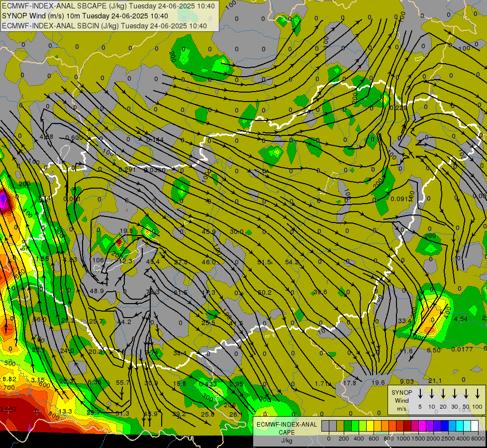Click the map value 46.0
This screenshot has width=487, height=448.
point(208,262)
